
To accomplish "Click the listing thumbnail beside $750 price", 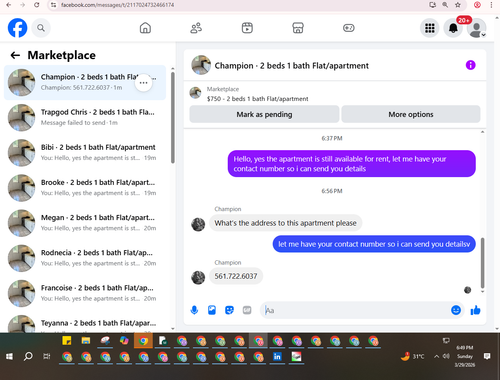I will [x=195, y=93].
